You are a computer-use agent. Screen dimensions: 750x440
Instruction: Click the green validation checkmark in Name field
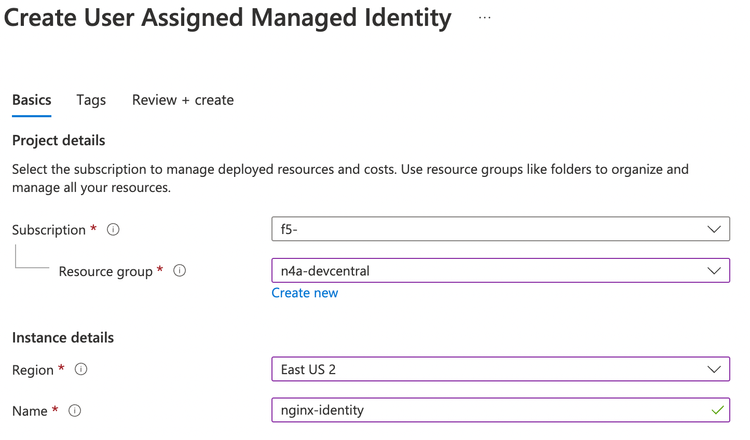coord(717,410)
